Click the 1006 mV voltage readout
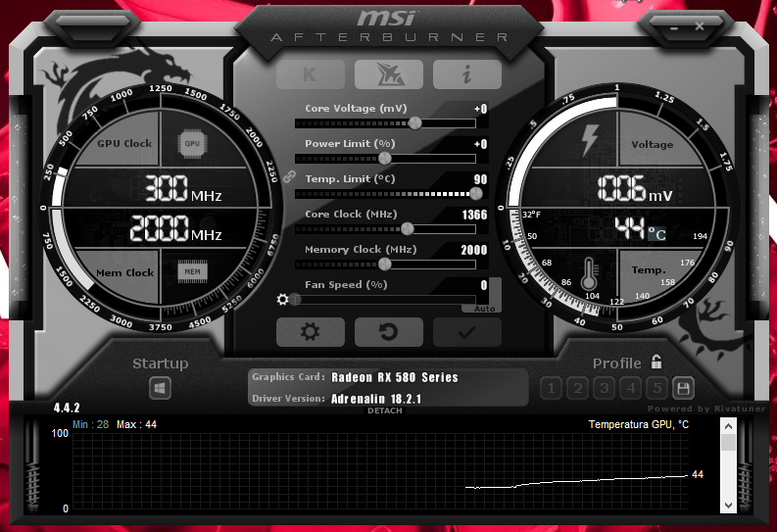The height and width of the screenshot is (532, 777). click(634, 188)
